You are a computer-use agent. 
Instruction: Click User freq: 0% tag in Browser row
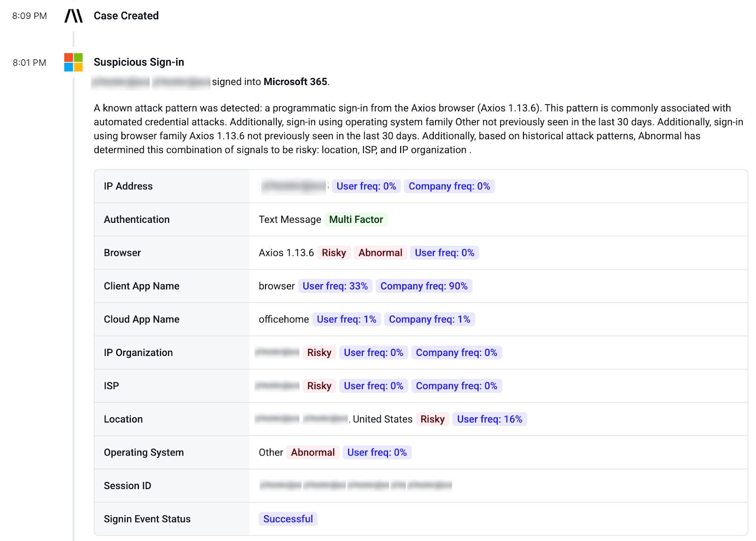click(x=445, y=253)
